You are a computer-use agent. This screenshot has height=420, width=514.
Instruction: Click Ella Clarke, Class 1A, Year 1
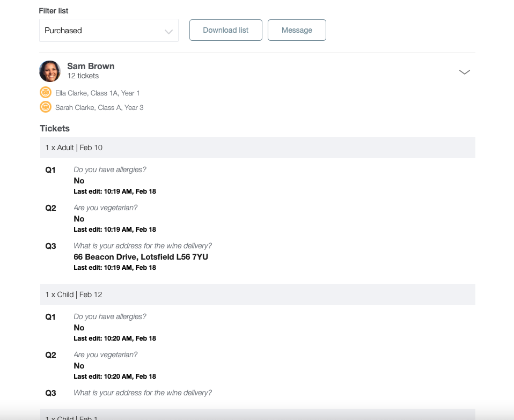97,93
